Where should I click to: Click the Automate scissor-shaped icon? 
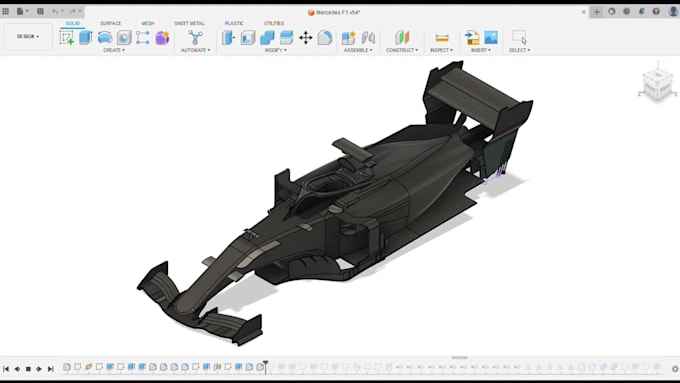195,38
